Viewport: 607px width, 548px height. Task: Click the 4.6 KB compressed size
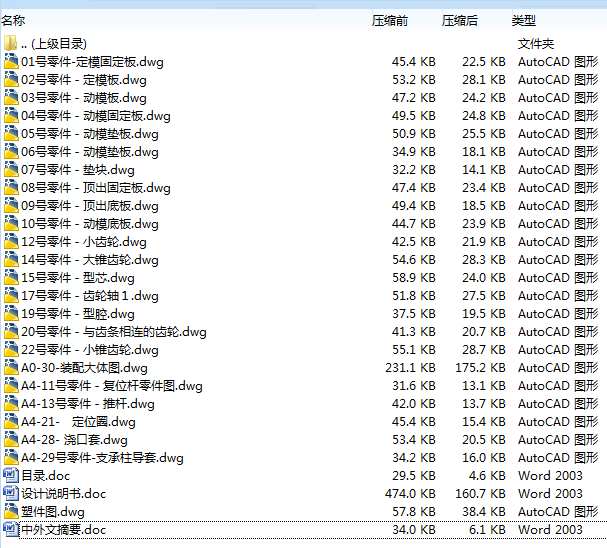[487, 476]
